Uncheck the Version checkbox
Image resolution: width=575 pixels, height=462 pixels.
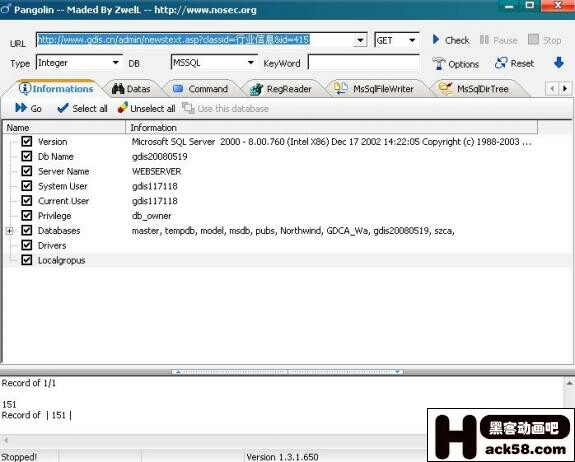click(x=27, y=141)
